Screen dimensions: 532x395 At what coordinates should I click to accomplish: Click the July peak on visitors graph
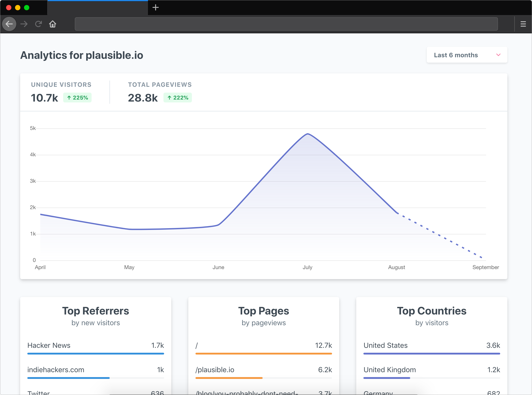(x=307, y=134)
